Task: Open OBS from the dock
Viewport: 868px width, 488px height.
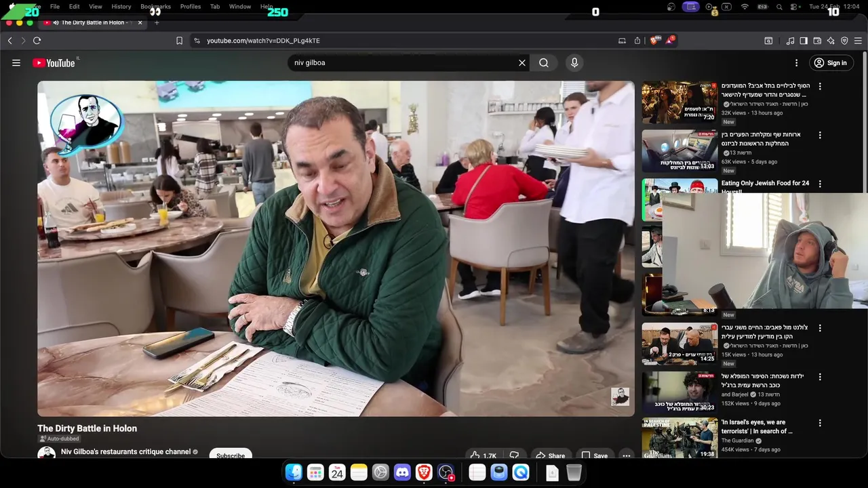Action: pyautogui.click(x=446, y=472)
